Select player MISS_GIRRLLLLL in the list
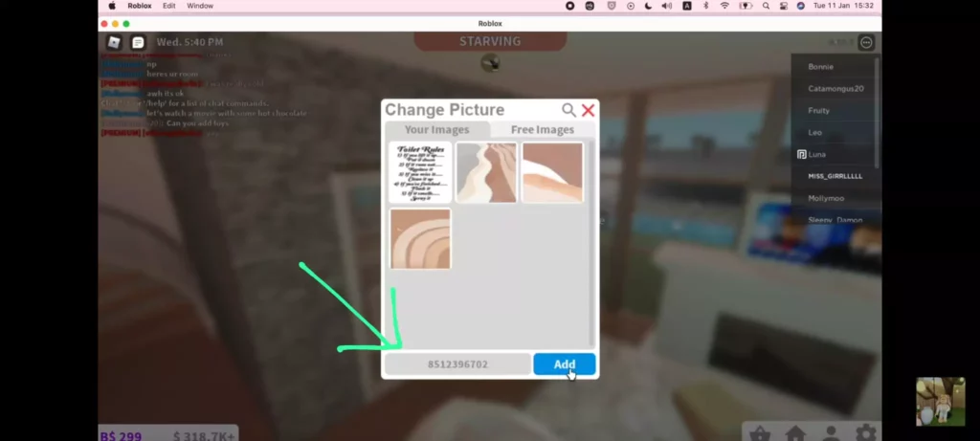 [x=833, y=176]
